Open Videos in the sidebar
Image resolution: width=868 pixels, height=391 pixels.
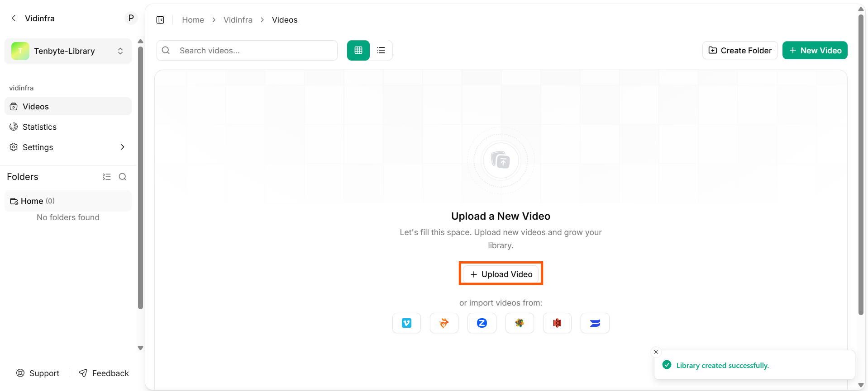68,106
